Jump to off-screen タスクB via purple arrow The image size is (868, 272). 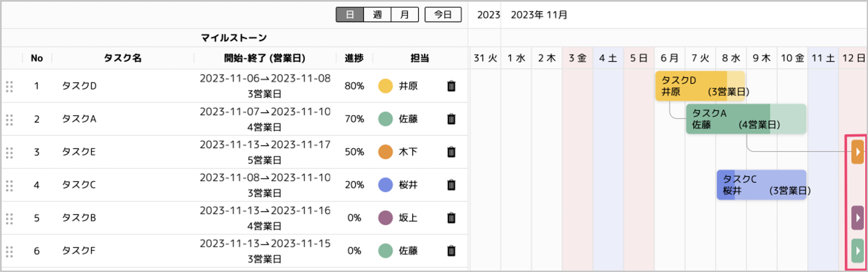(x=857, y=218)
